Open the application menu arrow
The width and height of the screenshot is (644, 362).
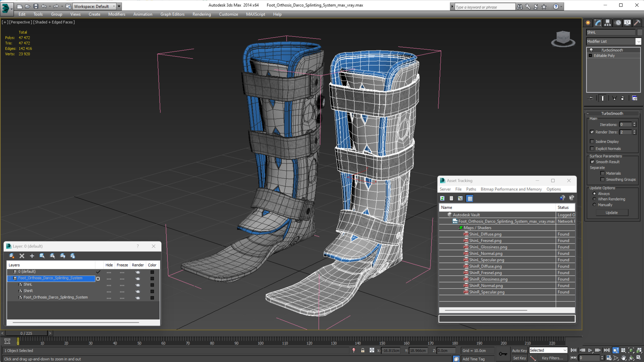(x=12, y=9)
